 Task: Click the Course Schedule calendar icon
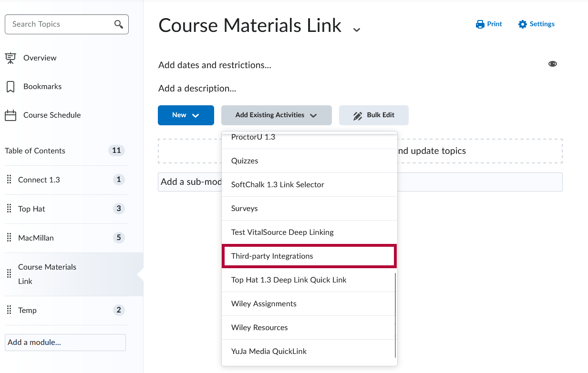(10, 115)
